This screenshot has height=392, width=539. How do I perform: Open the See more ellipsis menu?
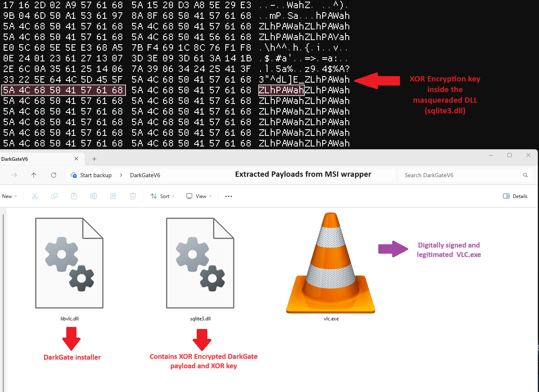pos(229,196)
